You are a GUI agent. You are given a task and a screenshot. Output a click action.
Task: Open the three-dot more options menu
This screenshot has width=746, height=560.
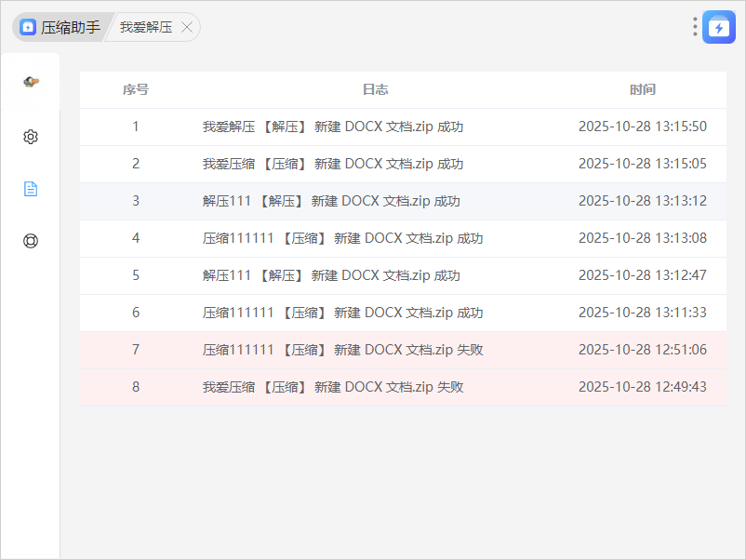pyautogui.click(x=695, y=27)
